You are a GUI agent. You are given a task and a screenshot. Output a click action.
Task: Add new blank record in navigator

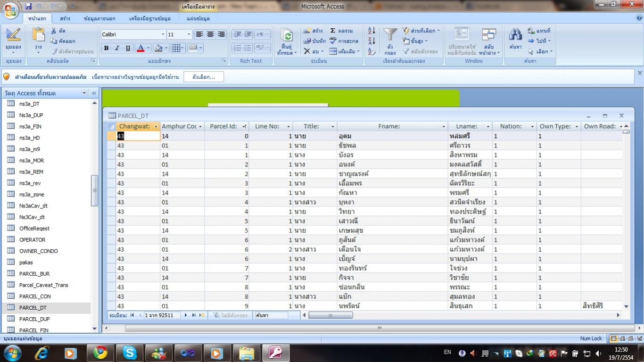[x=202, y=315]
